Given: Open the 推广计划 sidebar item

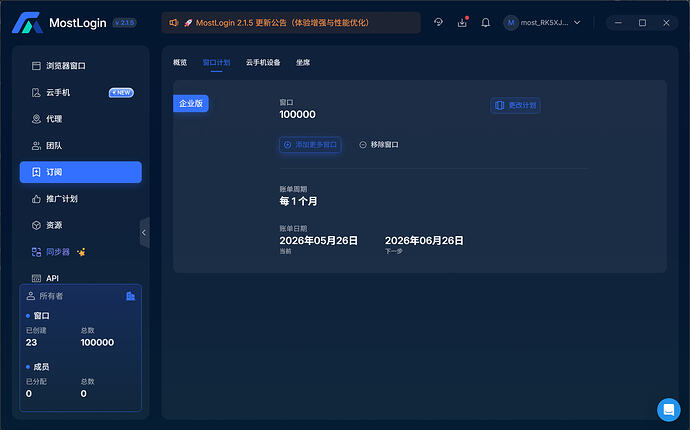Looking at the screenshot, I should [x=81, y=199].
